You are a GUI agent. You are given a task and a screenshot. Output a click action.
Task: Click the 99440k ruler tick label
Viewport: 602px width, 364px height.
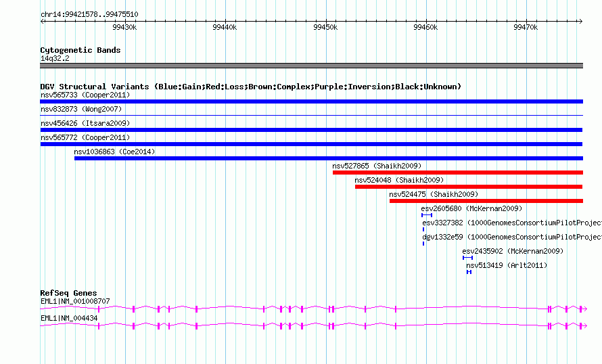[225, 27]
